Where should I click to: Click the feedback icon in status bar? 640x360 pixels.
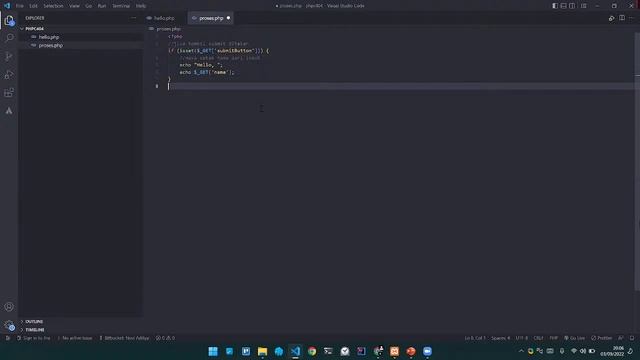(x=620, y=338)
